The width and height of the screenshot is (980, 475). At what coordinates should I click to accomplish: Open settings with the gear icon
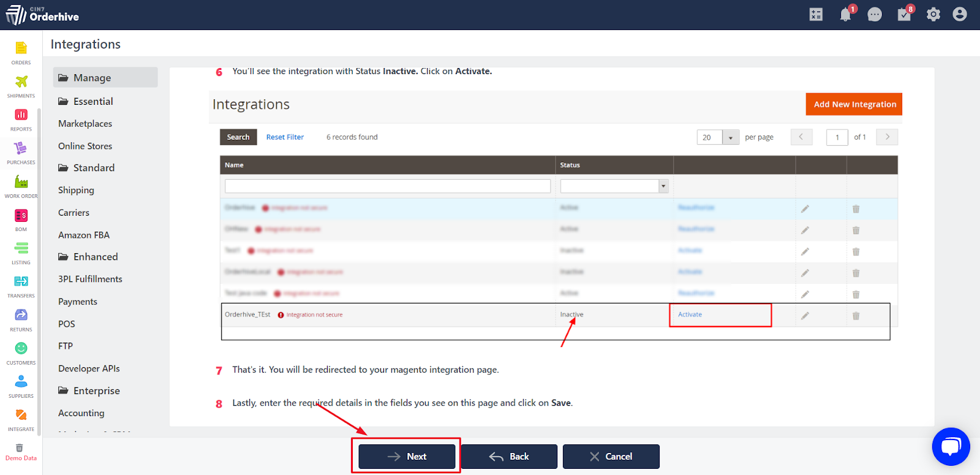pyautogui.click(x=933, y=15)
